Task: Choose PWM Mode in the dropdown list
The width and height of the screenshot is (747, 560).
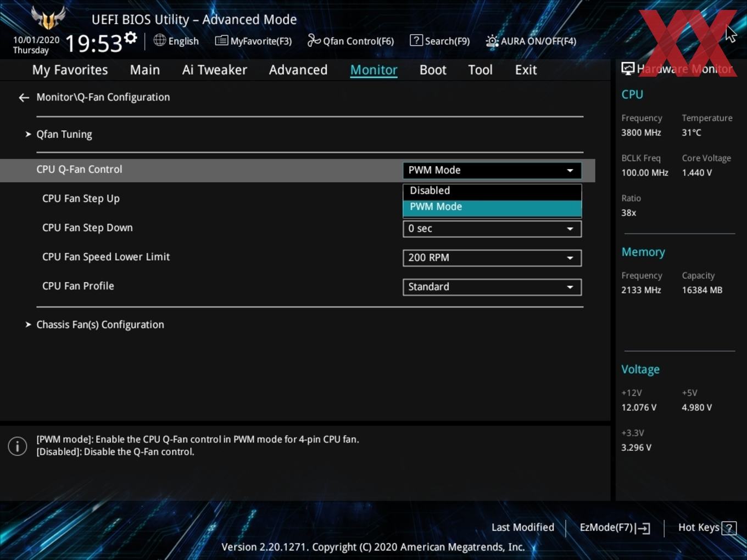Action: [x=492, y=207]
